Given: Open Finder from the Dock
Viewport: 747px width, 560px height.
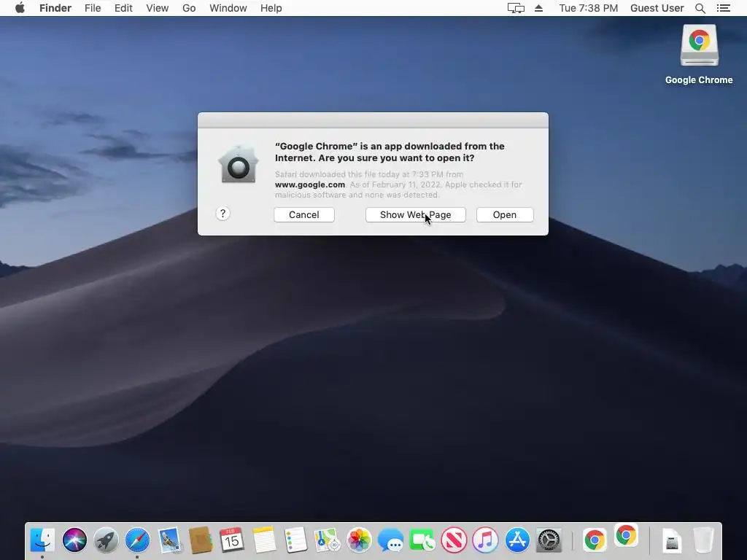Looking at the screenshot, I should [42, 540].
